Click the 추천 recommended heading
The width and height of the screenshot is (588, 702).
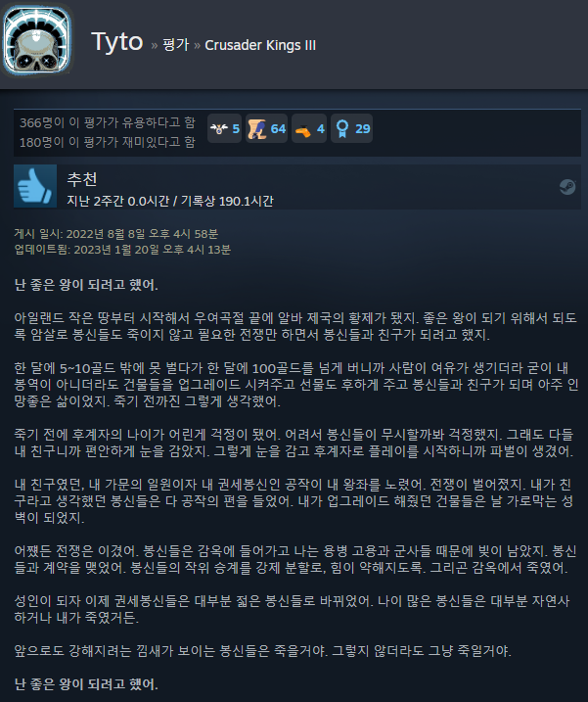(x=82, y=179)
